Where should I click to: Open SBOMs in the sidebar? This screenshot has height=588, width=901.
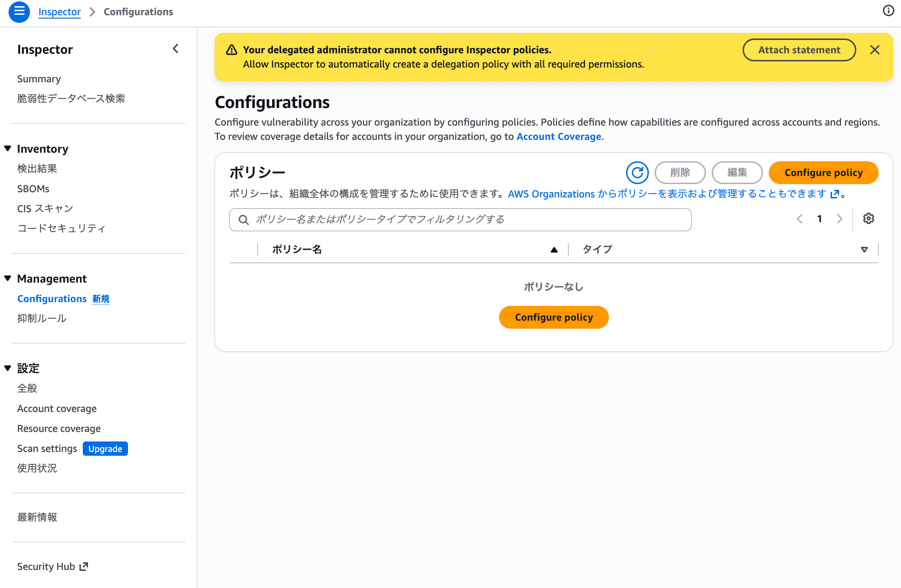coord(33,189)
